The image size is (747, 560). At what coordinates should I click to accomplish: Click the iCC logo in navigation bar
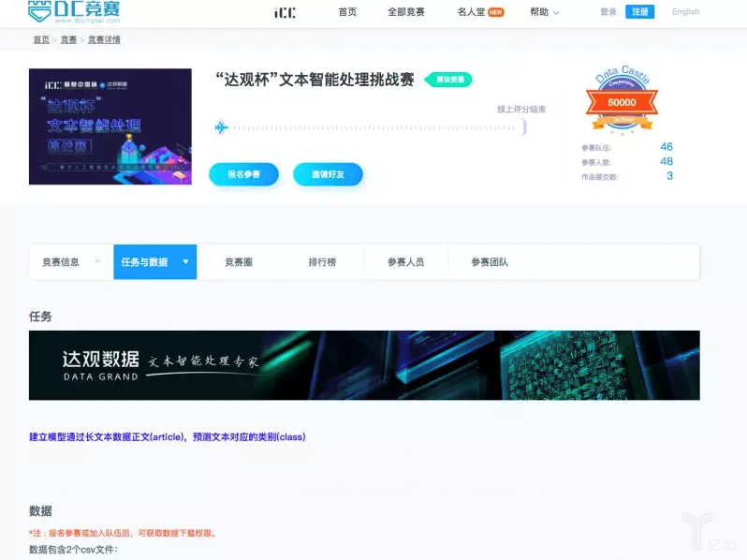pos(285,12)
